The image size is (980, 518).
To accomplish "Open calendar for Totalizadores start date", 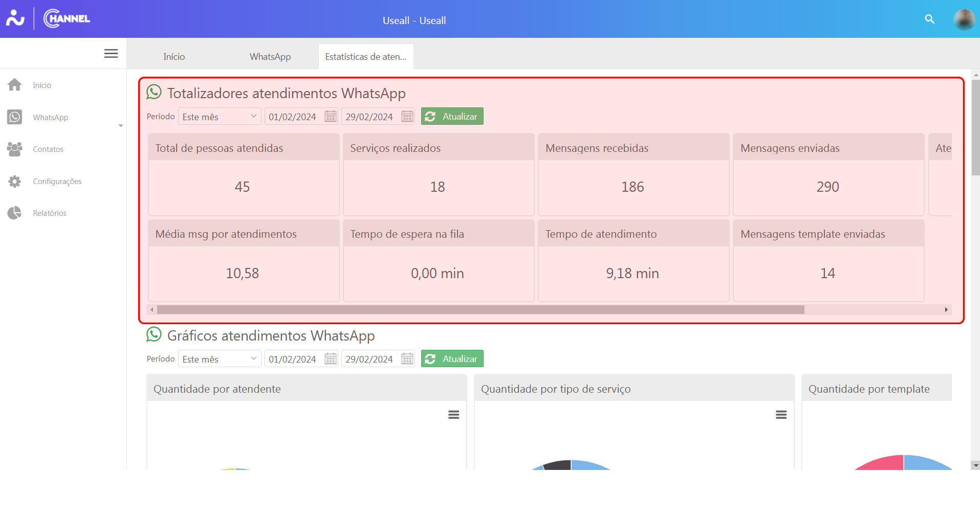I will [331, 117].
